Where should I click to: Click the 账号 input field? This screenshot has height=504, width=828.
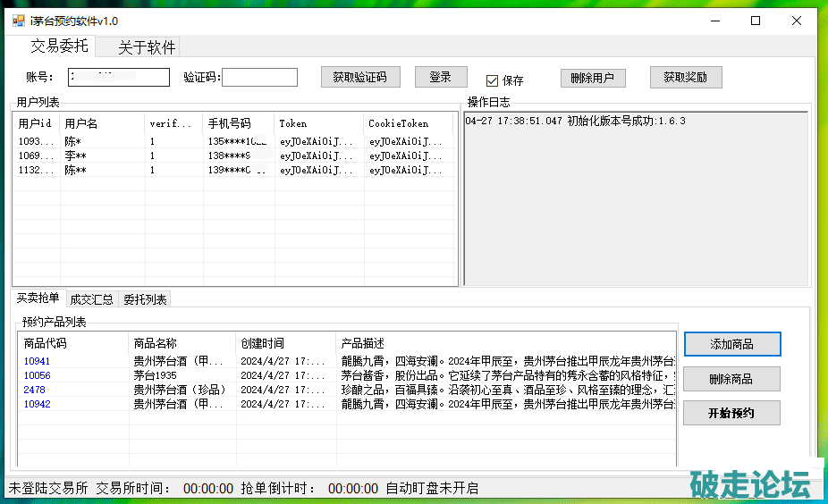pyautogui.click(x=119, y=78)
